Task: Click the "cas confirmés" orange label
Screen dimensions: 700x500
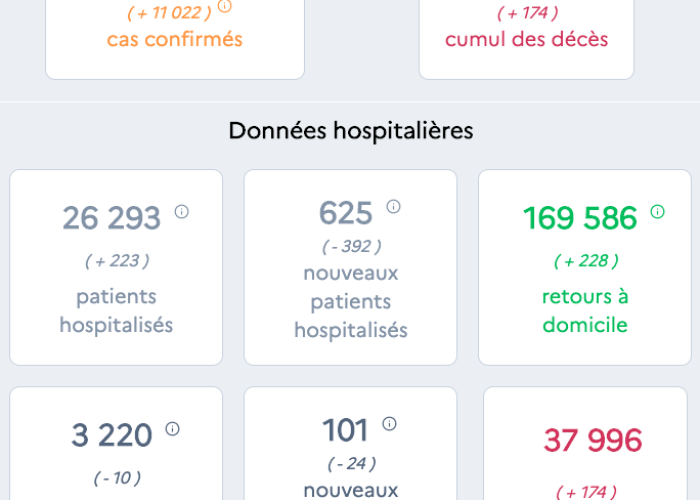Action: click(175, 40)
